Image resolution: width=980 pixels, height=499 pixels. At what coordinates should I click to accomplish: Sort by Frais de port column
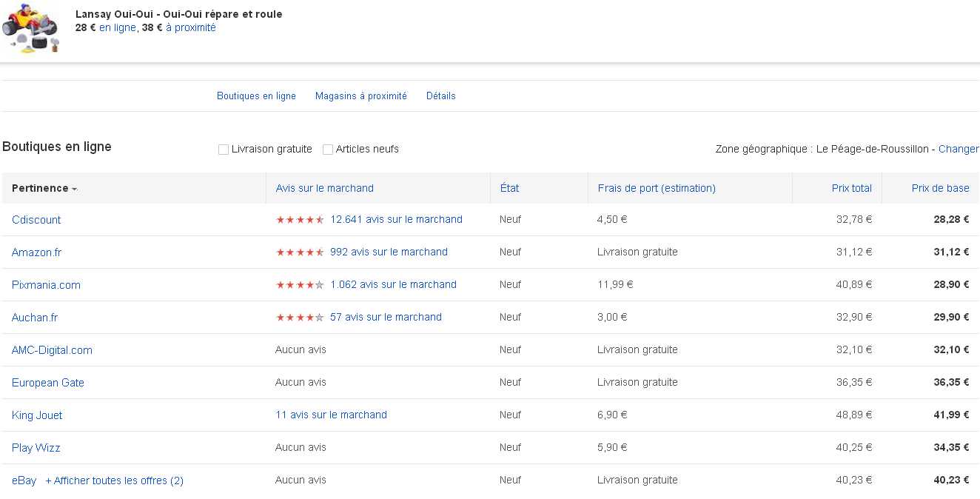657,188
